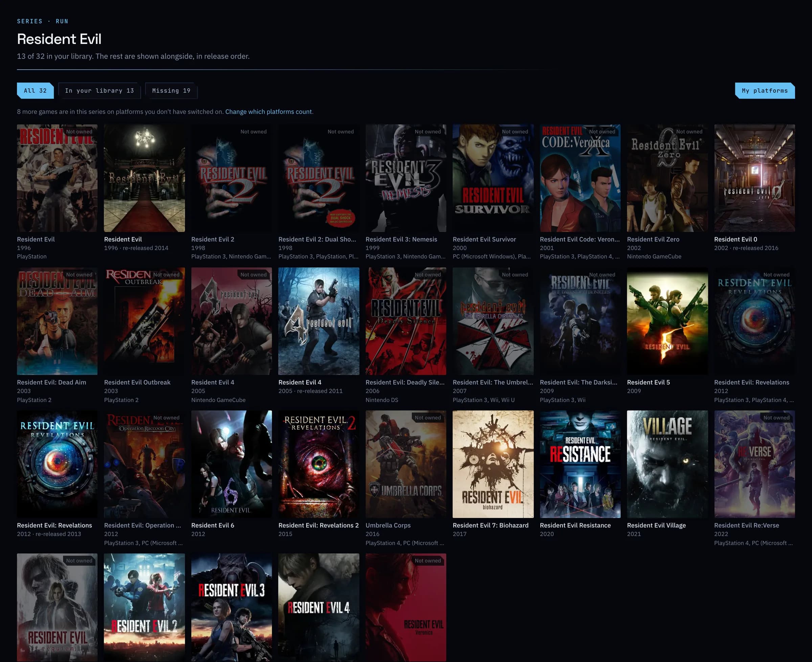The height and width of the screenshot is (662, 812).
Task: Open Resident Evil 3: Nemesis cover art
Action: (406, 178)
